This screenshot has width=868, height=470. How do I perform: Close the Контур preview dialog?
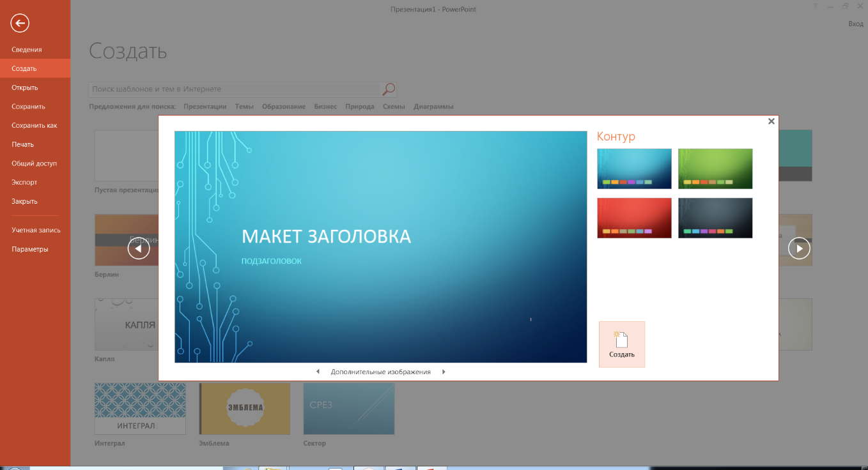pos(771,121)
